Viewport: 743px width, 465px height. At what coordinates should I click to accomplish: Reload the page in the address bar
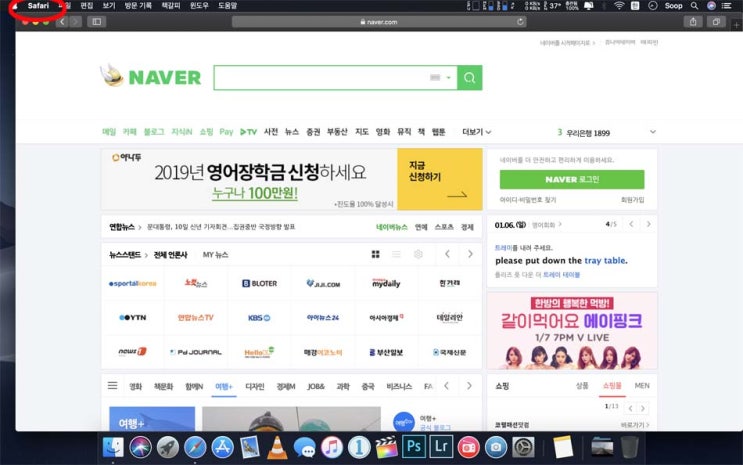coord(520,22)
